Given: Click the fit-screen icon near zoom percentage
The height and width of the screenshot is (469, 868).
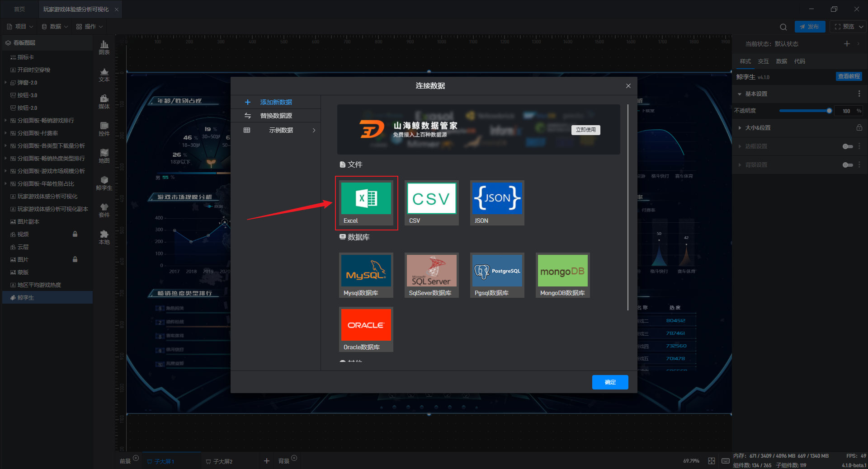Looking at the screenshot, I should [x=712, y=461].
